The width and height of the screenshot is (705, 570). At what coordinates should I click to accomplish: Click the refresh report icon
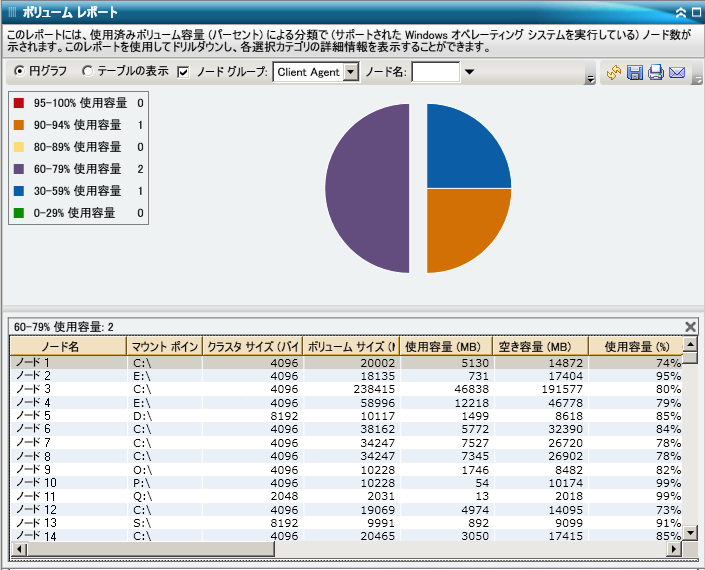[615, 73]
